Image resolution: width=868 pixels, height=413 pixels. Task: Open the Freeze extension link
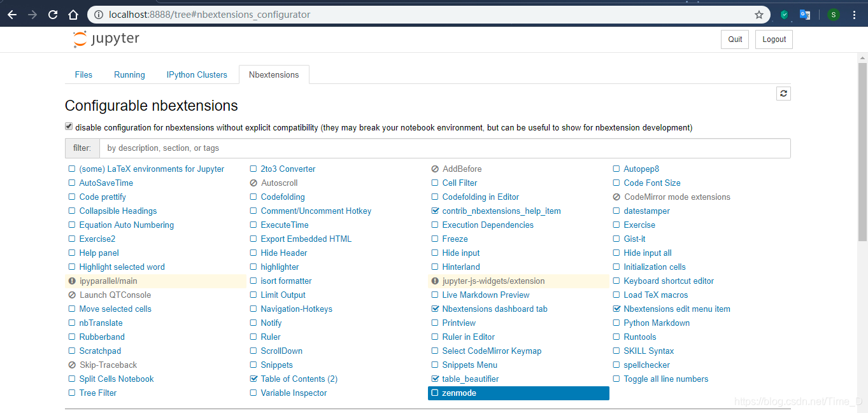455,239
